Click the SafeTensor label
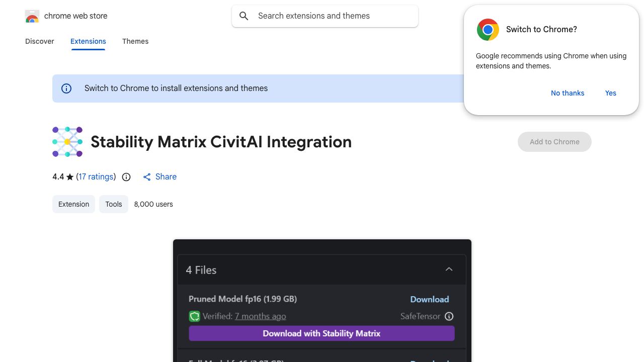 point(420,316)
